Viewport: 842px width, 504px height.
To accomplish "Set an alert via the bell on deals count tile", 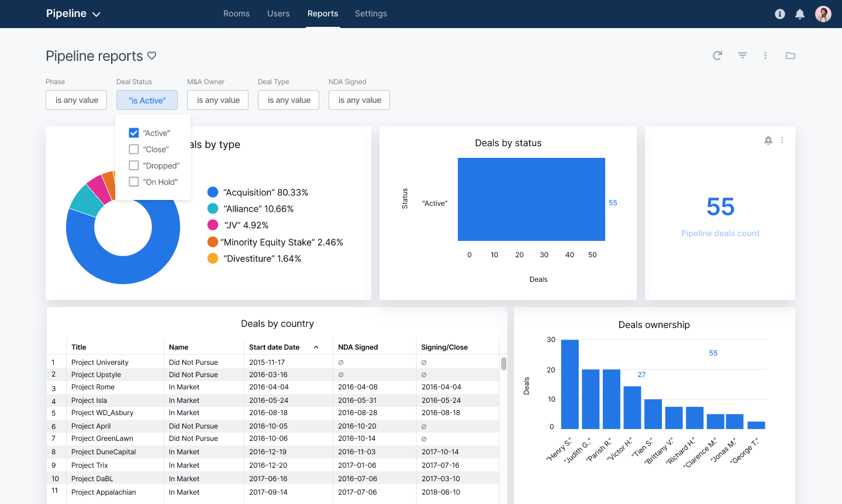I will click(x=768, y=140).
